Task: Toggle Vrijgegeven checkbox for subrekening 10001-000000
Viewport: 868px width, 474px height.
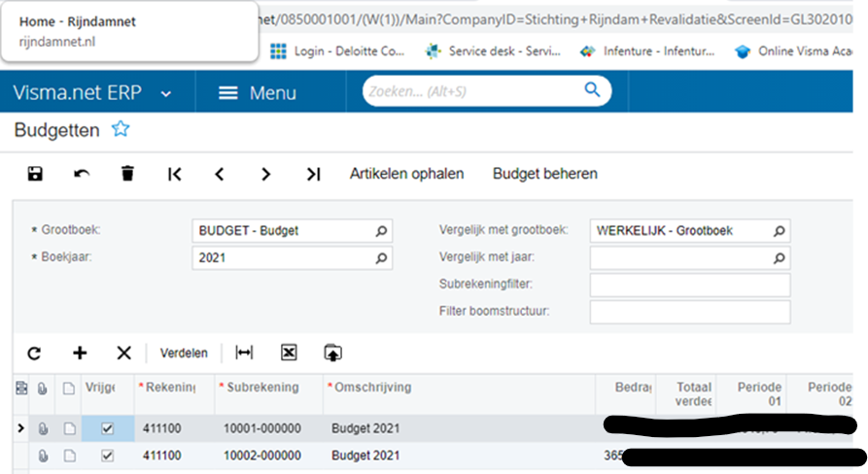Action: [107, 428]
